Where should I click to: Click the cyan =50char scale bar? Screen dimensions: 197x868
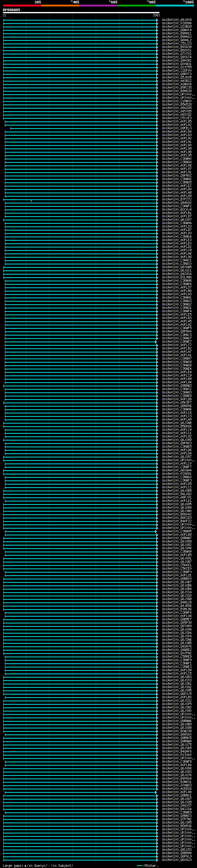[x=139, y=866]
